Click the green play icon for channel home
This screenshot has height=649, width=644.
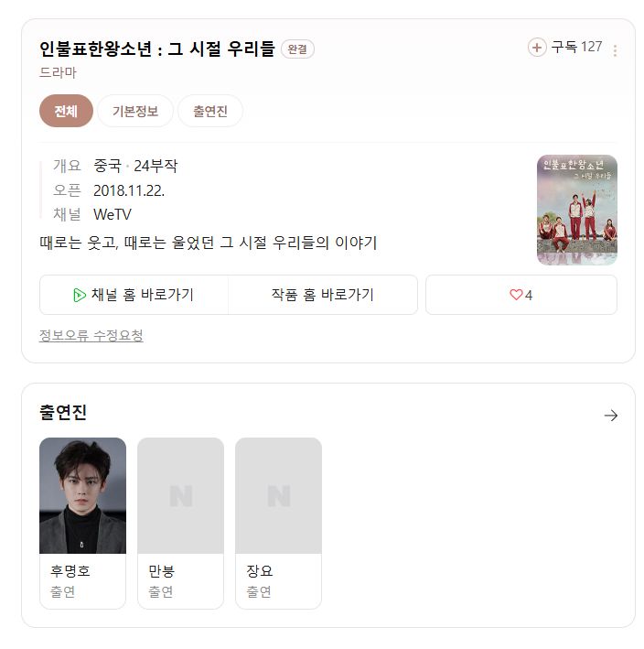click(80, 295)
